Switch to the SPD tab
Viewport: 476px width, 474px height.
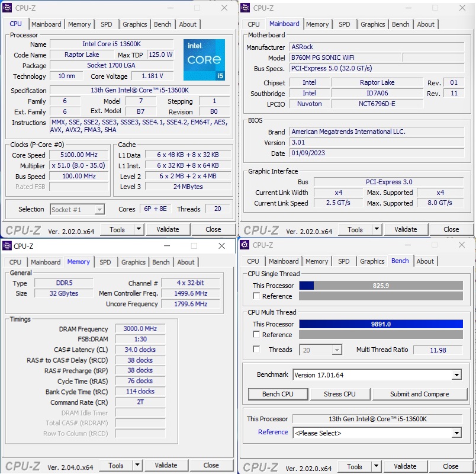click(107, 24)
